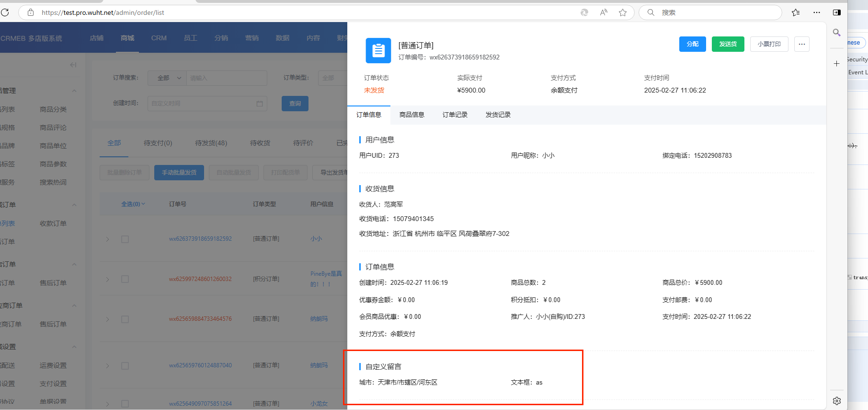Image resolution: width=868 pixels, height=410 pixels.
Task: Open the order more-actions ellipsis button
Action: [x=802, y=44]
